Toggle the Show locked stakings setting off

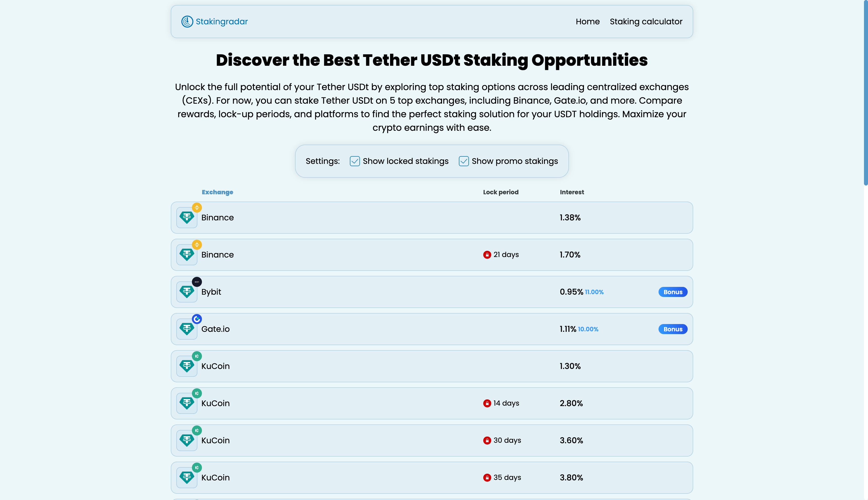pos(354,161)
